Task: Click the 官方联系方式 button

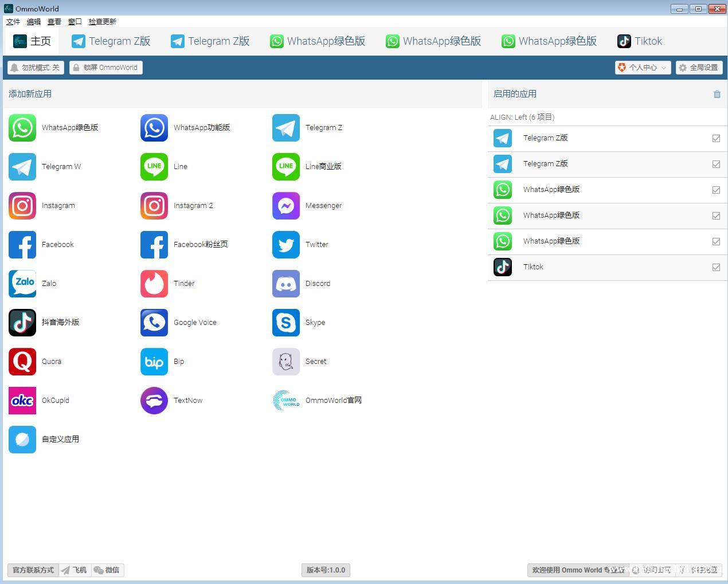Action: pos(33,570)
